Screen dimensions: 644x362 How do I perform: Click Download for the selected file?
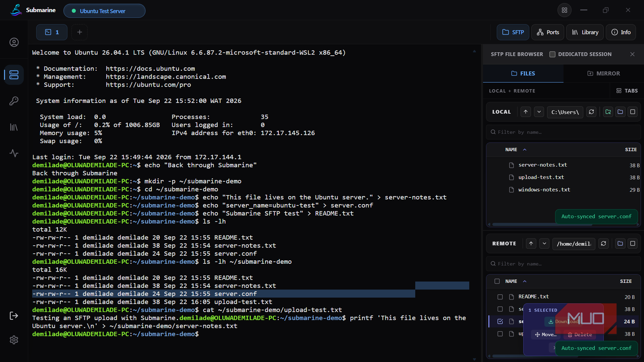click(563, 322)
